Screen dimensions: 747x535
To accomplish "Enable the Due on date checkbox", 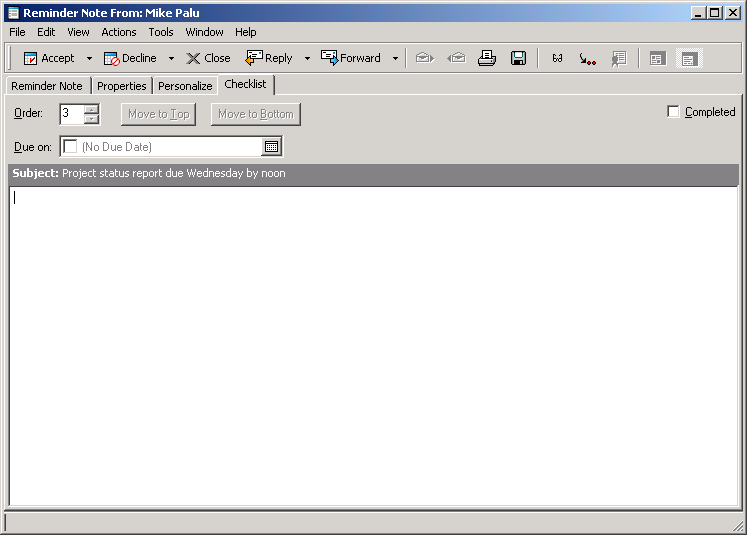I will (x=70, y=147).
